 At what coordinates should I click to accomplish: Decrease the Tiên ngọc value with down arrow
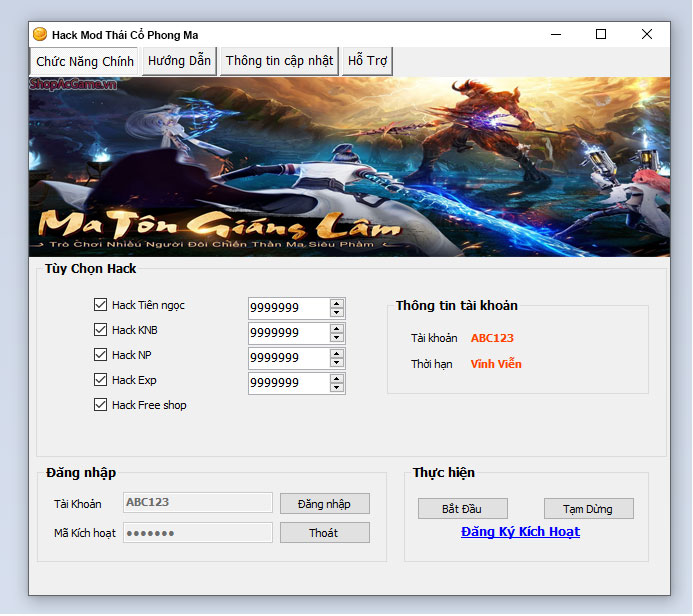click(x=337, y=312)
